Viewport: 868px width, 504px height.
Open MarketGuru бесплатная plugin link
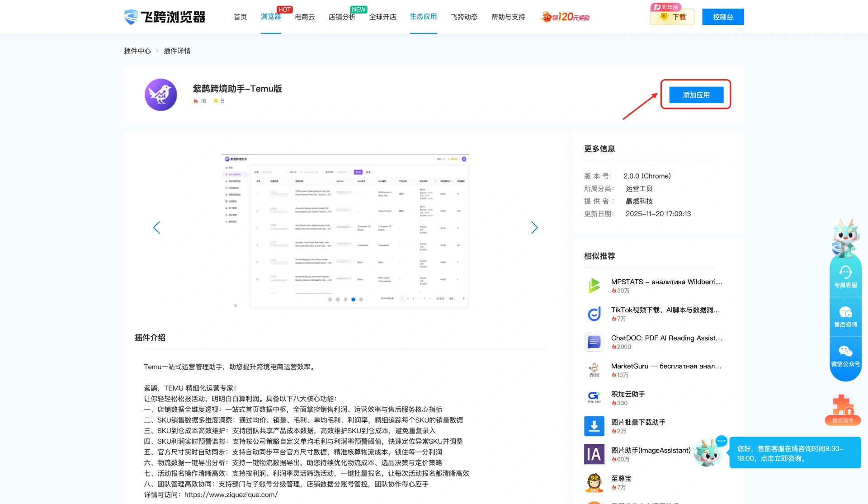(x=666, y=366)
